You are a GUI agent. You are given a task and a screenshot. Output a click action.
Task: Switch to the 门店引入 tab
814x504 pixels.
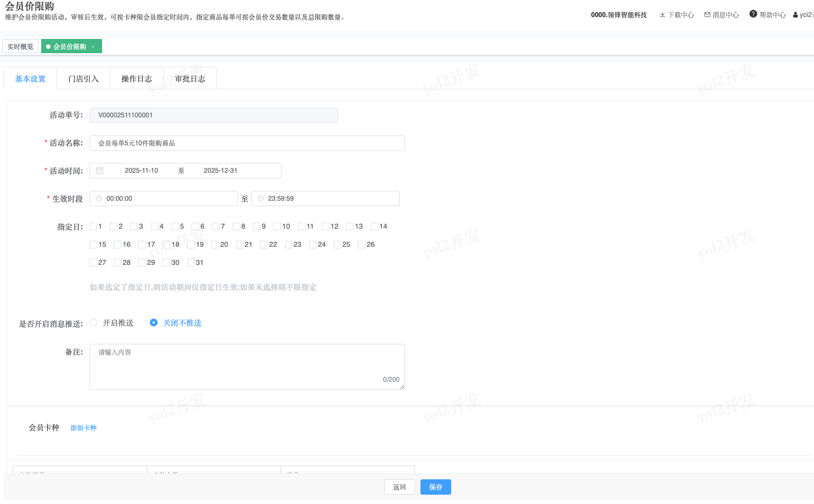click(x=83, y=79)
